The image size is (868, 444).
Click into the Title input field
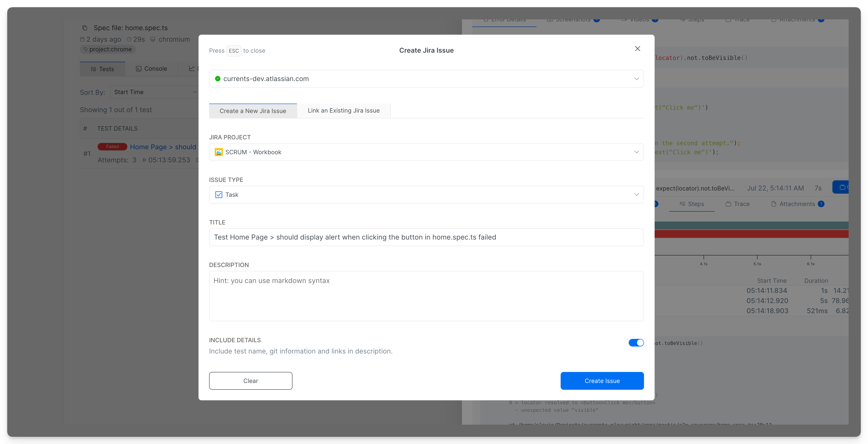pyautogui.click(x=426, y=237)
